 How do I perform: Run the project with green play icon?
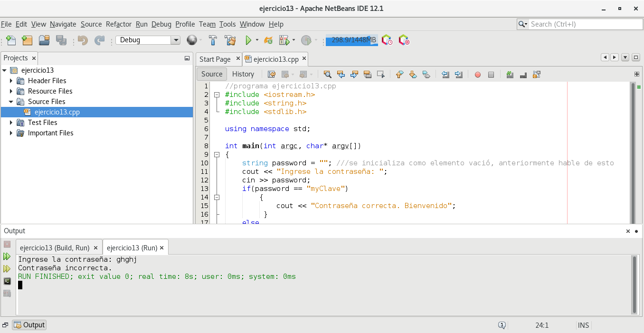(x=248, y=40)
